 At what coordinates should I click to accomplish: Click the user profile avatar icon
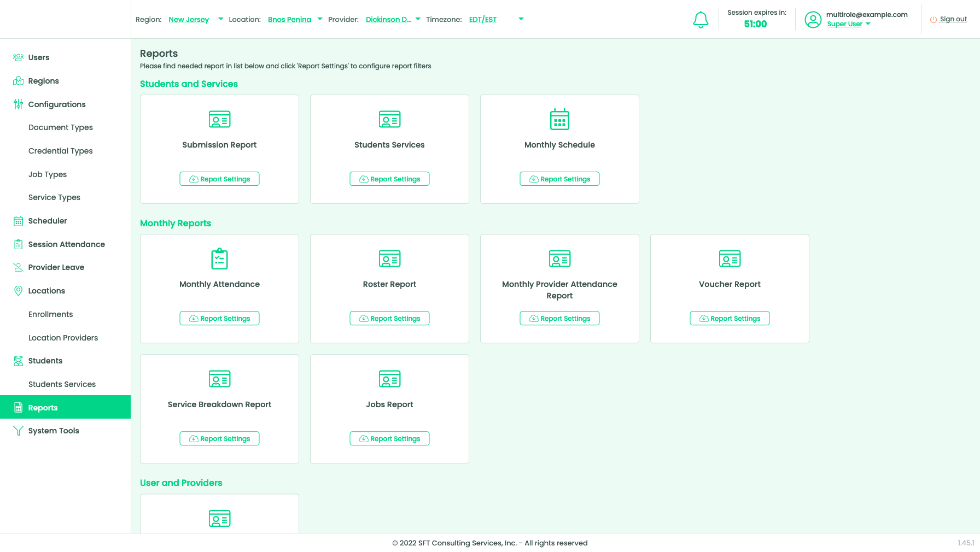click(813, 20)
